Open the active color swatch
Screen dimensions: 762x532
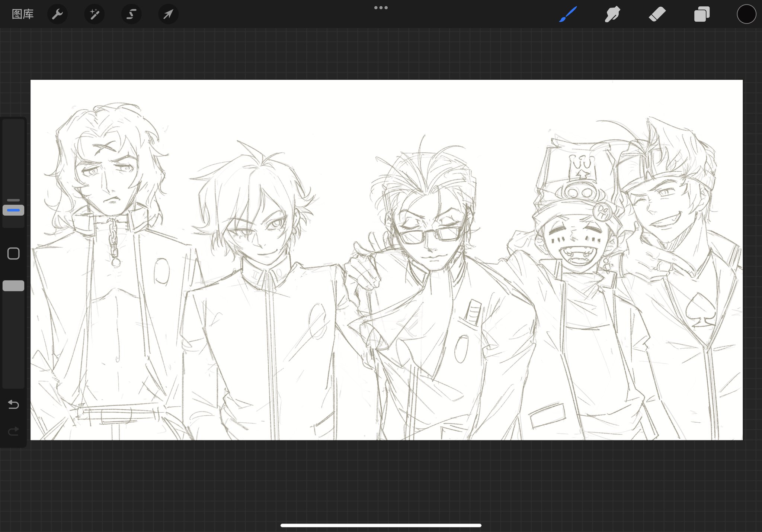tap(746, 14)
